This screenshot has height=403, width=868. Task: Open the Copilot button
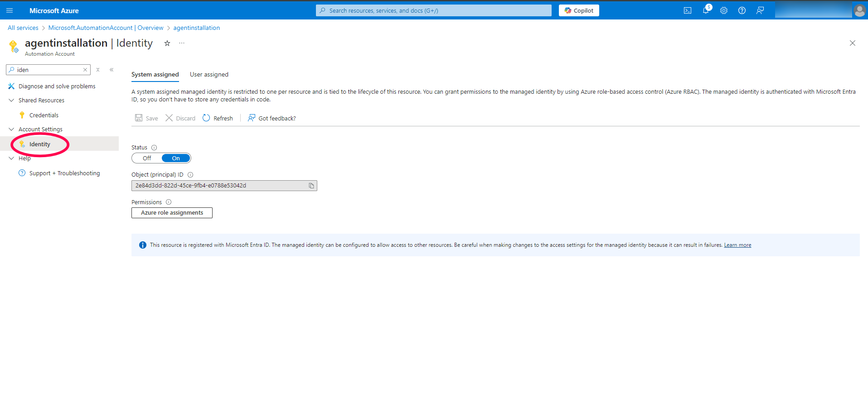(x=579, y=10)
